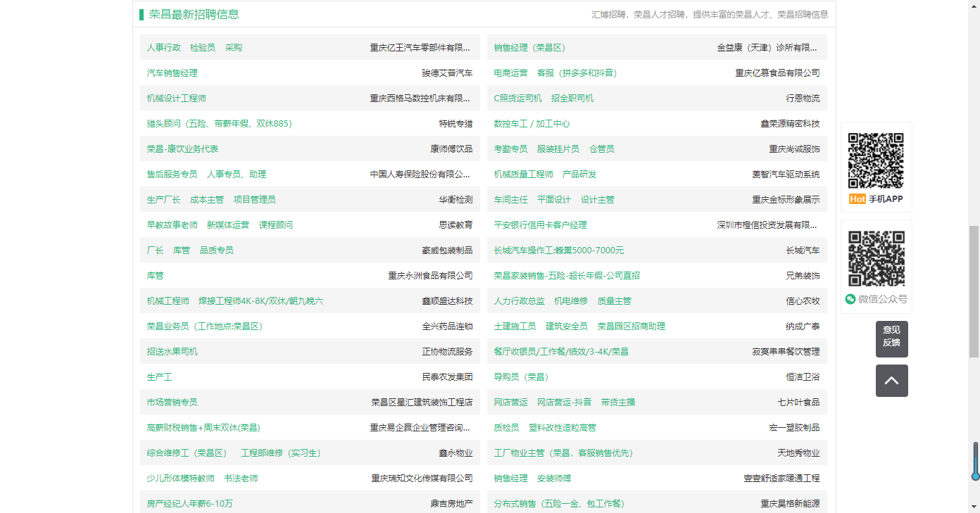980x513 pixels.
Task: Open the 房产经纪人年薪6-10万 job link
Action: point(190,504)
